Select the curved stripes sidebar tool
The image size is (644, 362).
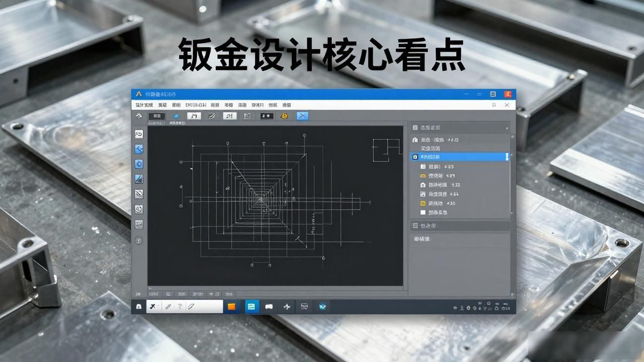pyautogui.click(x=139, y=194)
